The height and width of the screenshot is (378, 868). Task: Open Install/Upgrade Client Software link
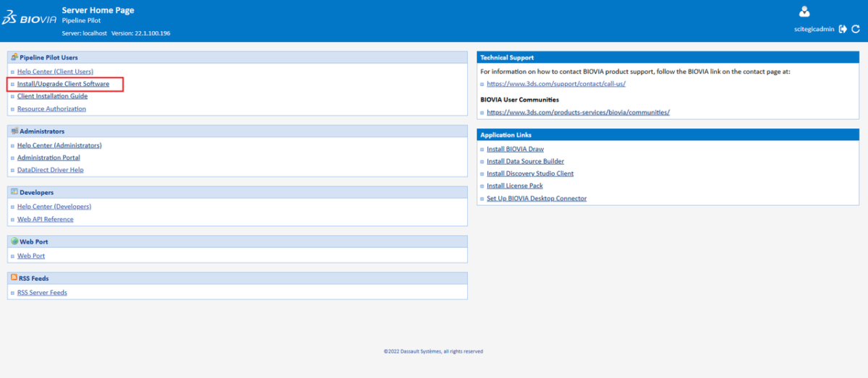63,84
